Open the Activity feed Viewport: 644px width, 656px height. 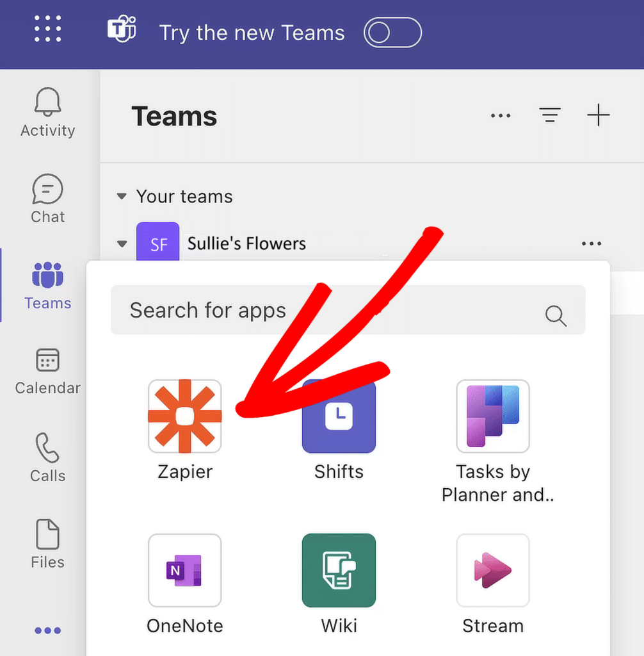[x=47, y=112]
